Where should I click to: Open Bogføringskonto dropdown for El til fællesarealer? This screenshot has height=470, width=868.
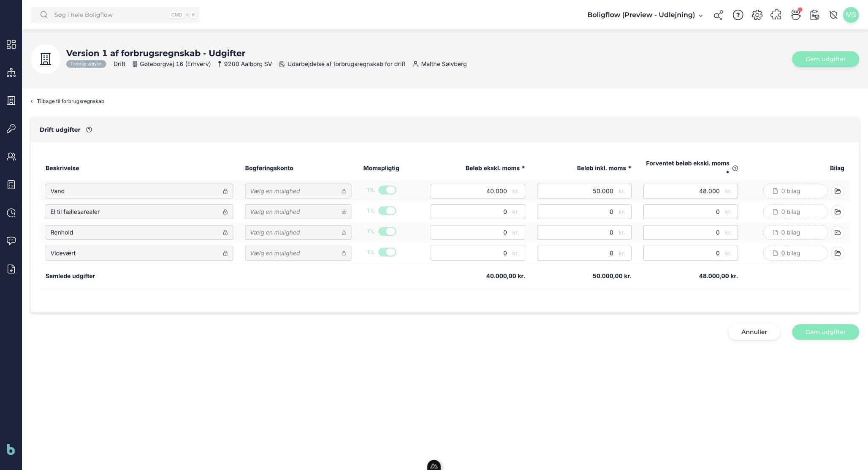coord(298,212)
